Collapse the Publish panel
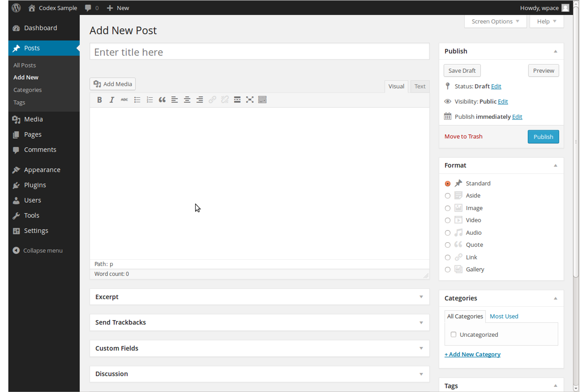 click(x=555, y=51)
